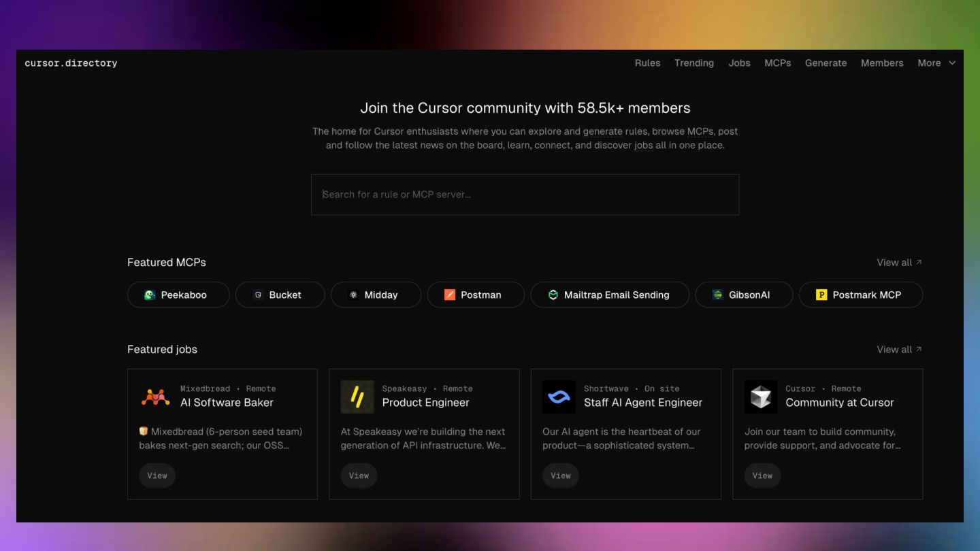980x551 pixels.
Task: Click the Shortwave blue logo
Action: [559, 397]
